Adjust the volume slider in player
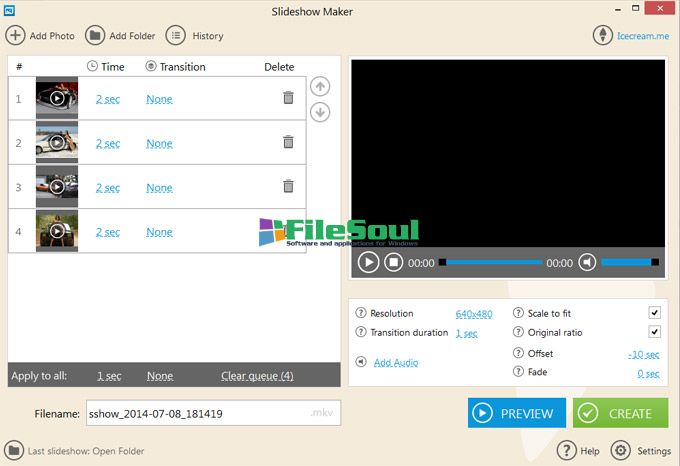680x466 pixels. pyautogui.click(x=629, y=263)
